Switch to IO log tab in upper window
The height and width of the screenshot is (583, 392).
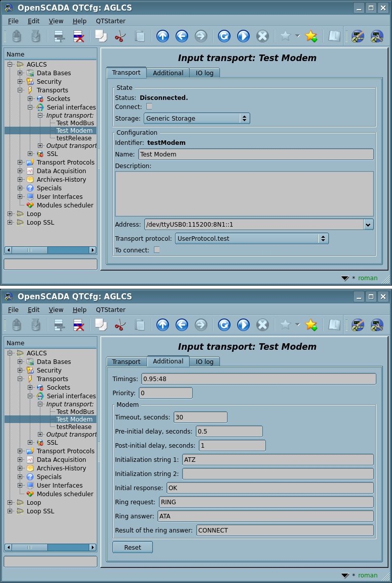204,73
